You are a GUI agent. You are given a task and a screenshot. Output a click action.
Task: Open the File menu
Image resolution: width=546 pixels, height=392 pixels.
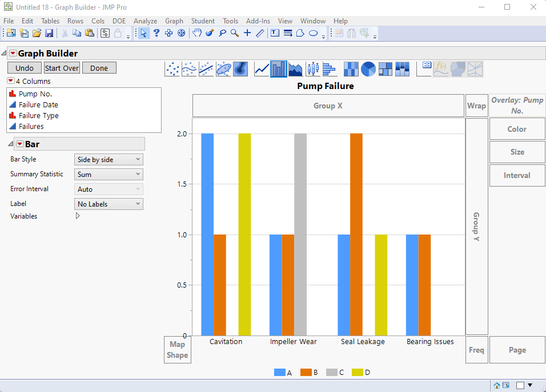pos(9,21)
